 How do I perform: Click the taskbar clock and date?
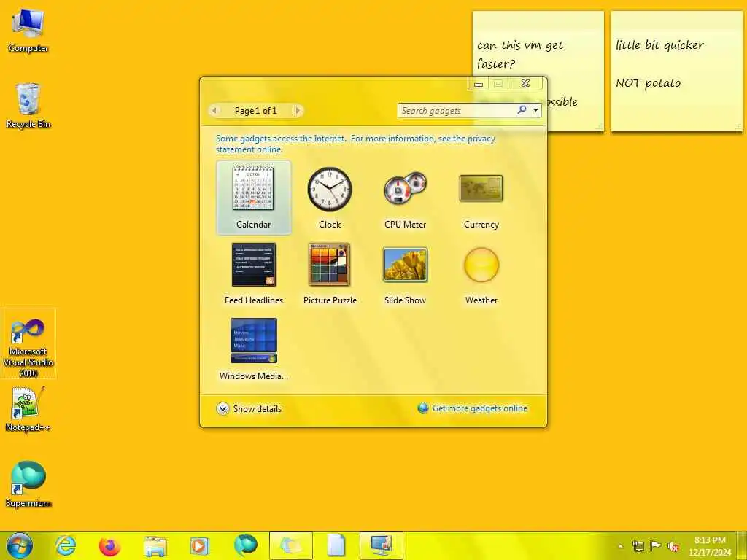point(709,545)
